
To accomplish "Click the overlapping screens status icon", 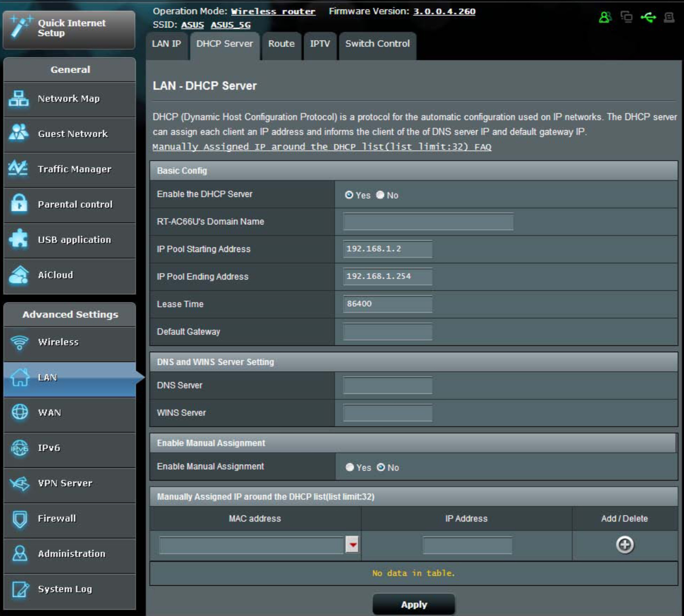I will pos(626,17).
